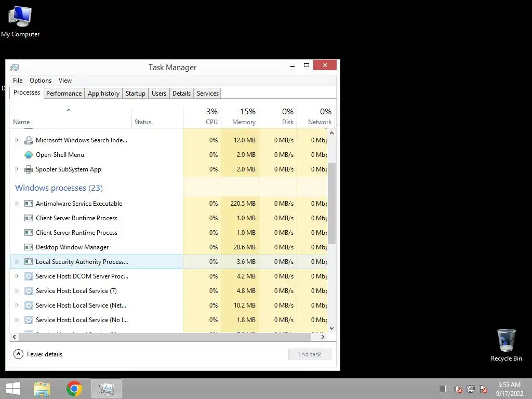Switch to the App history tab
The image size is (532, 399).
click(103, 94)
